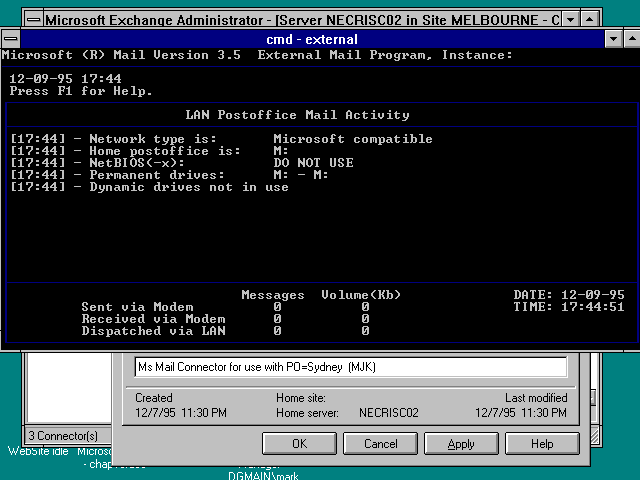Screen dimensions: 640x480
Task: Click the Ms Mail Connector description field
Action: click(x=351, y=367)
